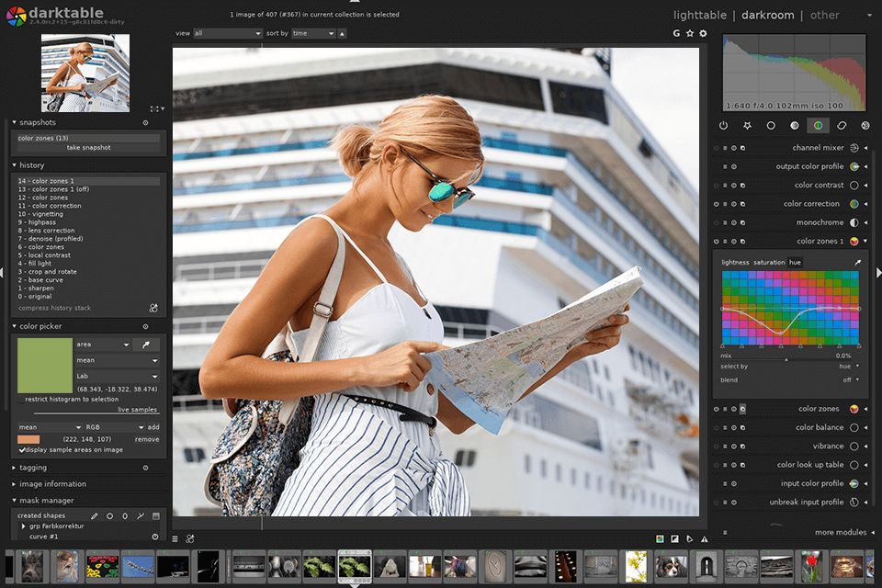Toggle visibility of curve #1 mask
The image size is (882, 588).
pyautogui.click(x=155, y=537)
